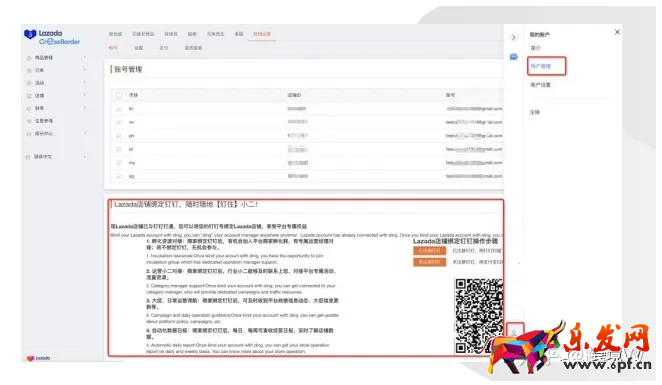
Task: Click the 注销 logout link
Action: pyautogui.click(x=535, y=112)
